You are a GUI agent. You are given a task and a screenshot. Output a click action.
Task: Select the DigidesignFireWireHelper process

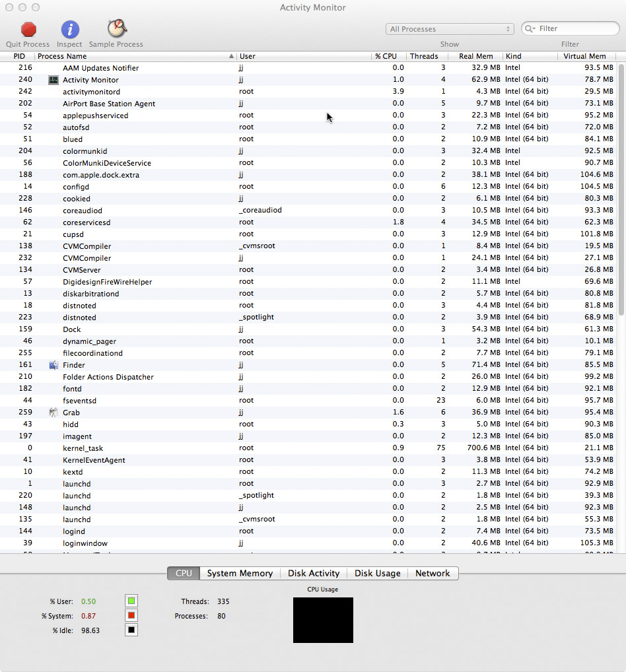309,282
